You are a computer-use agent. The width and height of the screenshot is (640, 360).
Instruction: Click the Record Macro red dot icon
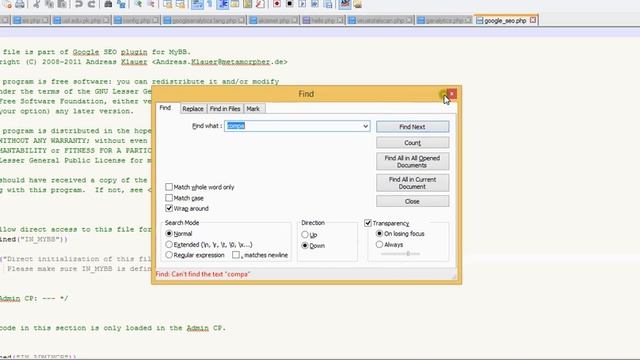277,4
